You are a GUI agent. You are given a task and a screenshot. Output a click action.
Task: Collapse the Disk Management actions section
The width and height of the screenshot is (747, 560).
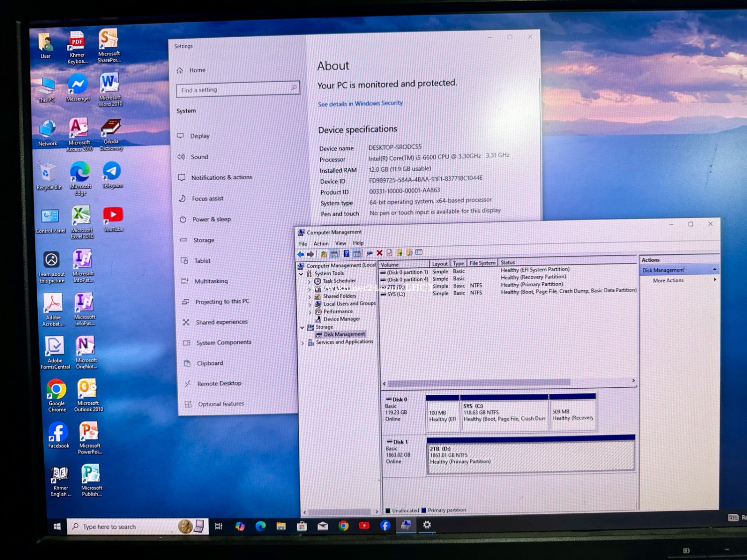[715, 269]
